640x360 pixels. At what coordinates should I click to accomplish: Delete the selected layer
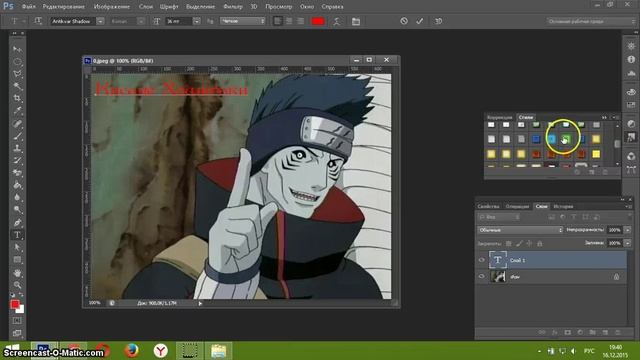pos(618,333)
